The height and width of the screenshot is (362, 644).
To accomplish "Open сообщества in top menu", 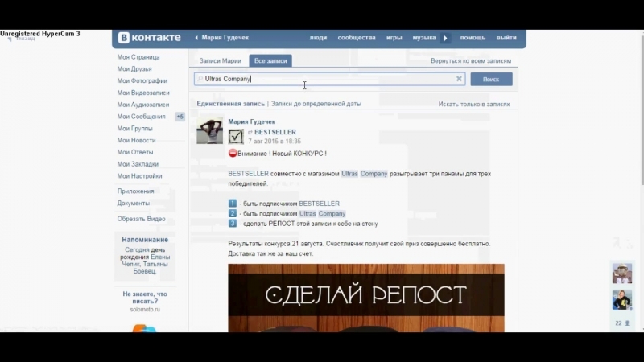I will point(357,38).
